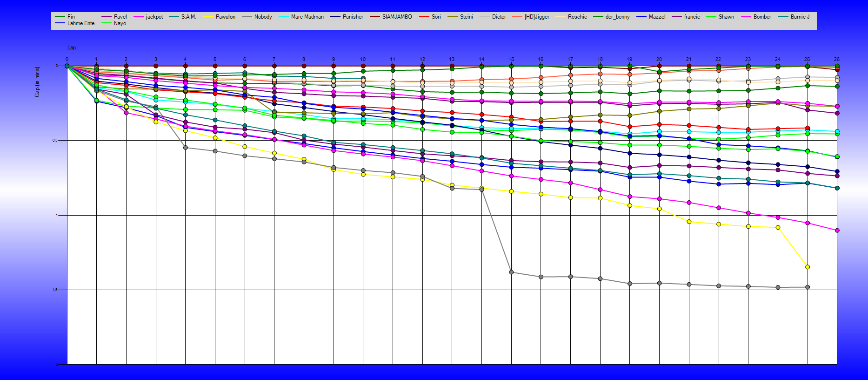Click the olive Steini legend line swatch
Viewport: 868px width, 380px height.
pyautogui.click(x=452, y=17)
